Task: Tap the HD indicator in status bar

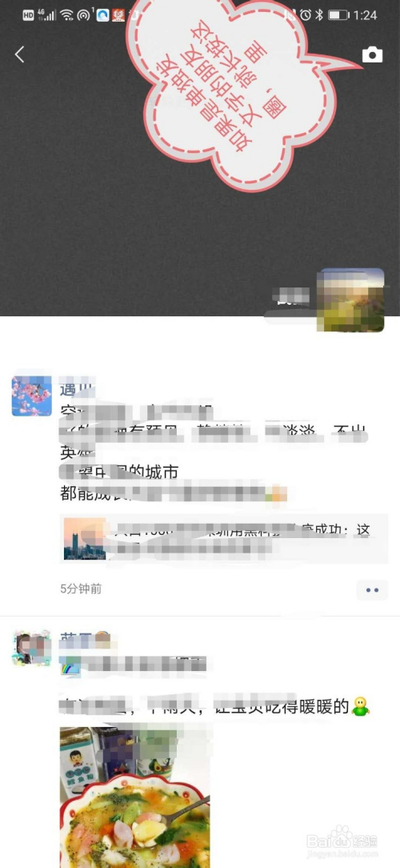Action: point(29,15)
